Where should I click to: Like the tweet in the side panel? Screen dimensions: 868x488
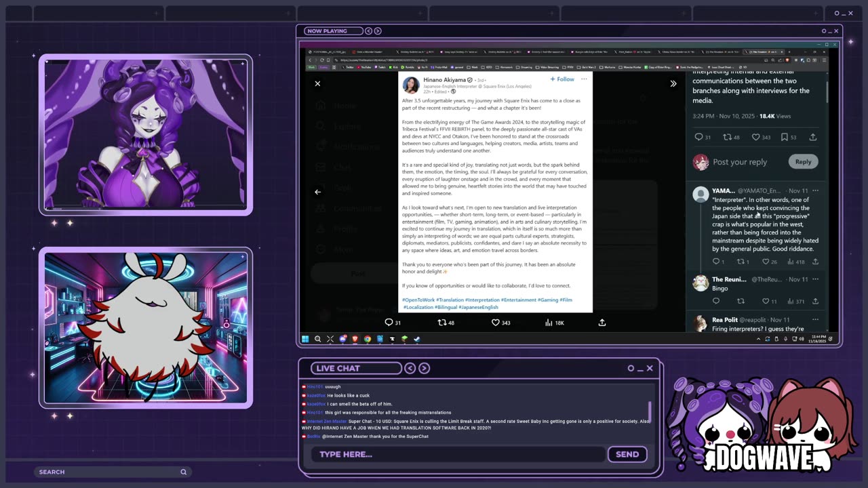tap(755, 137)
